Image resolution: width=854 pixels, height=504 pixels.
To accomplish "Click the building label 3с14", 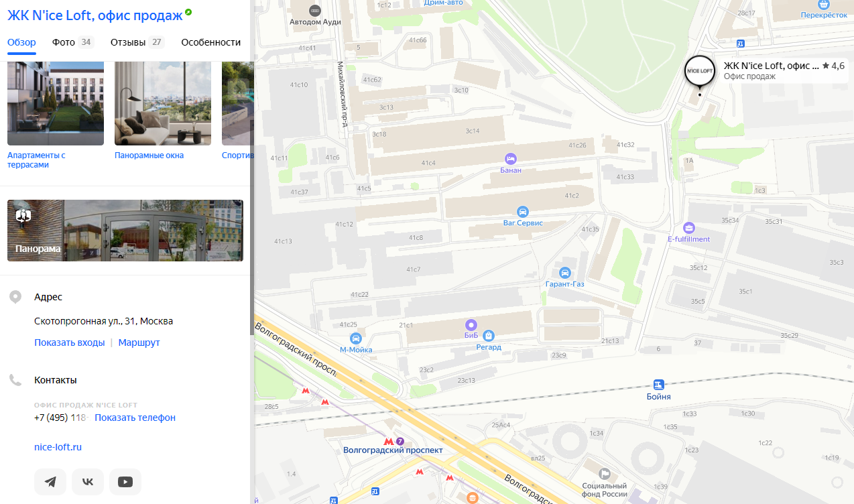I will pos(472,131).
